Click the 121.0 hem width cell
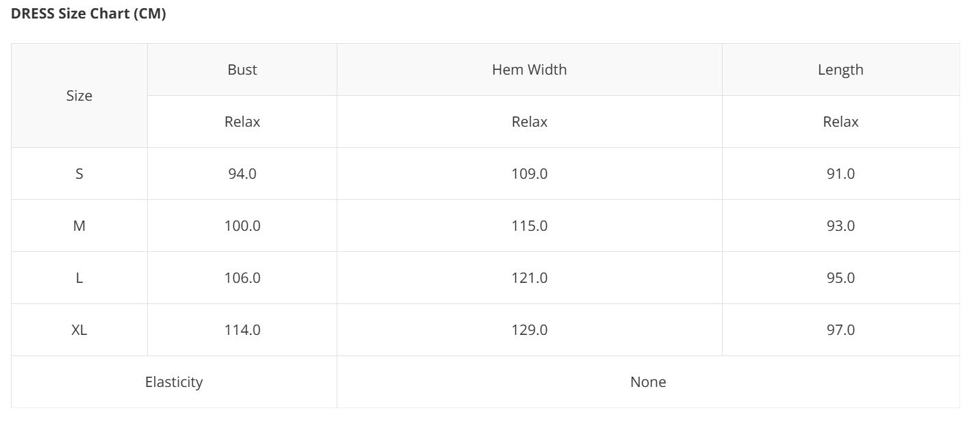Viewport: 980px width, 426px height. tap(529, 278)
